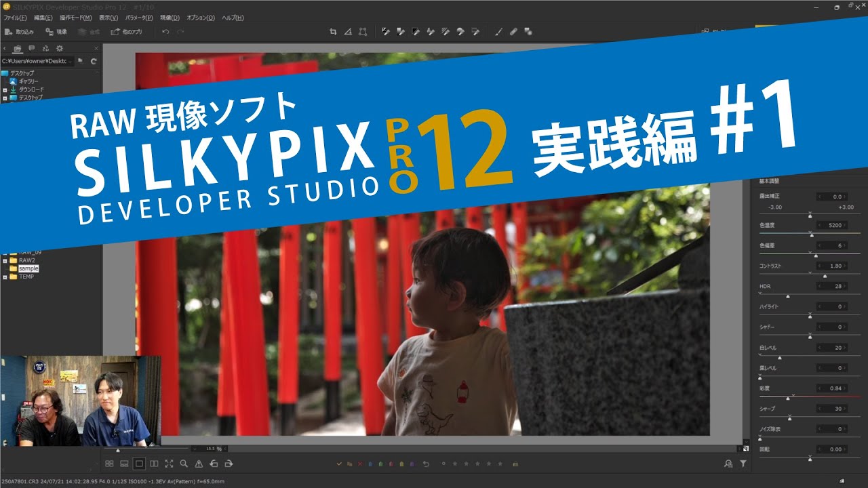Select the rotation angle tool icon
This screenshot has height=488, width=868.
coord(348,31)
